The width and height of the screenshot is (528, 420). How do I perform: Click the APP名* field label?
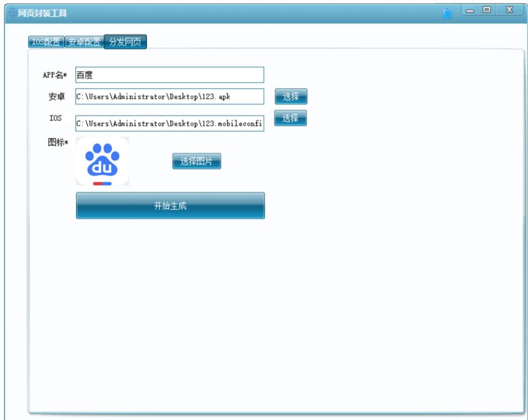click(x=55, y=75)
